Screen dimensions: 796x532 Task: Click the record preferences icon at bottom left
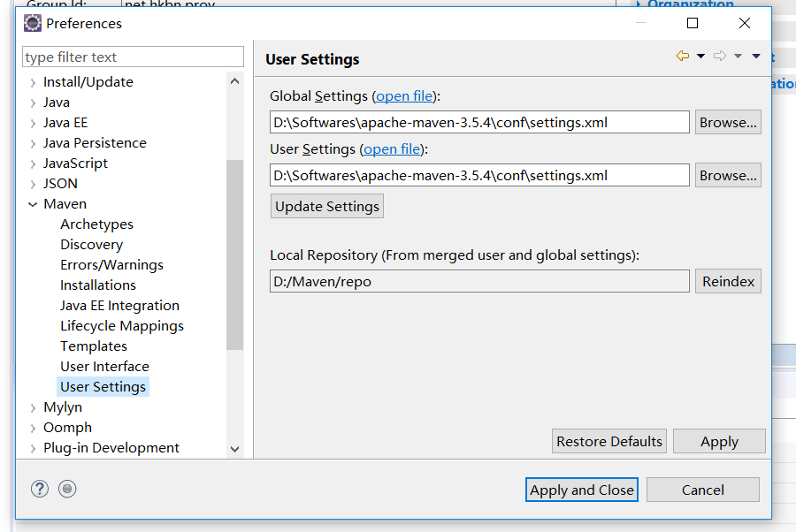click(x=67, y=489)
